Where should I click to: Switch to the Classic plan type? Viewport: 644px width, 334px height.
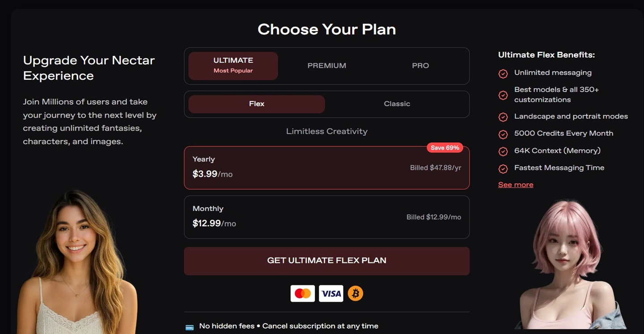pyautogui.click(x=397, y=104)
